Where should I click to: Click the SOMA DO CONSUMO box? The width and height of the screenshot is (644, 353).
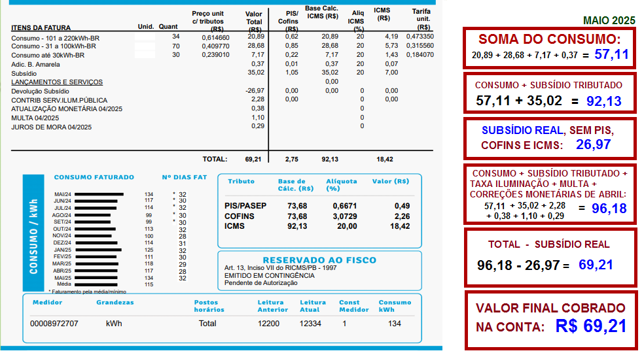pyautogui.click(x=549, y=46)
